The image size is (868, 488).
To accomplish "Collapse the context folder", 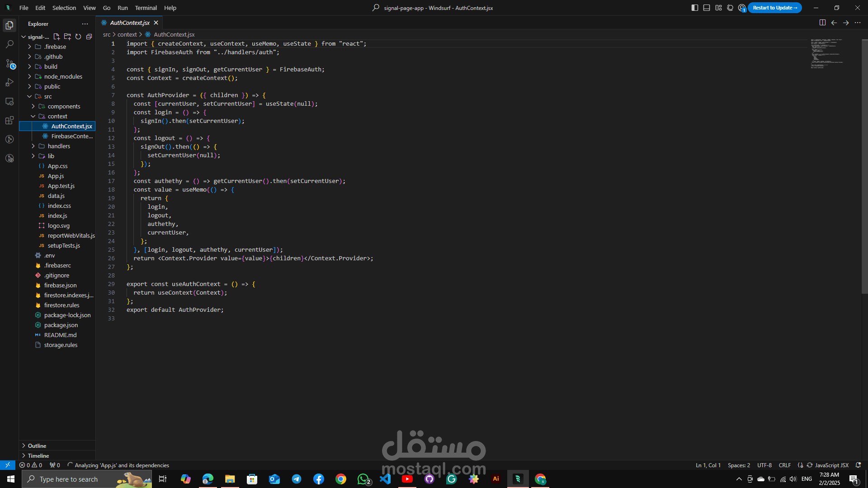I will [x=57, y=116].
